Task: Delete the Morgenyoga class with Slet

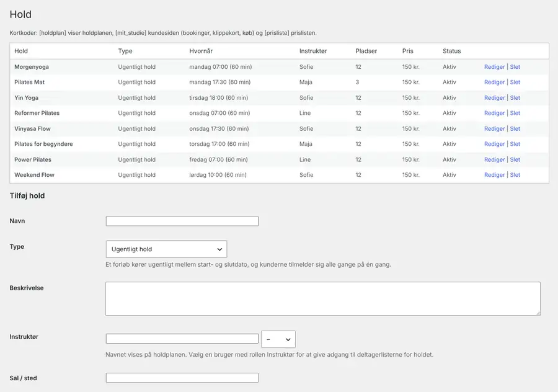Action: [x=515, y=66]
